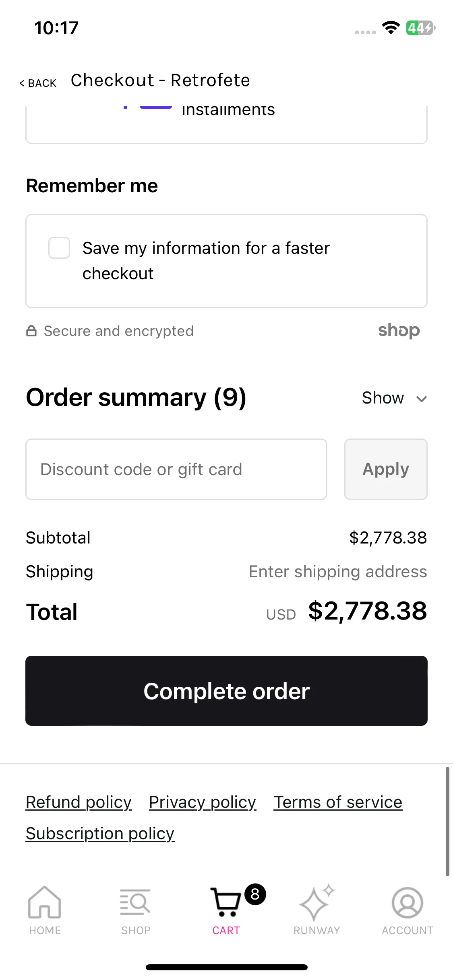Tap the Shop Pay logo
453x980 pixels.
click(399, 331)
